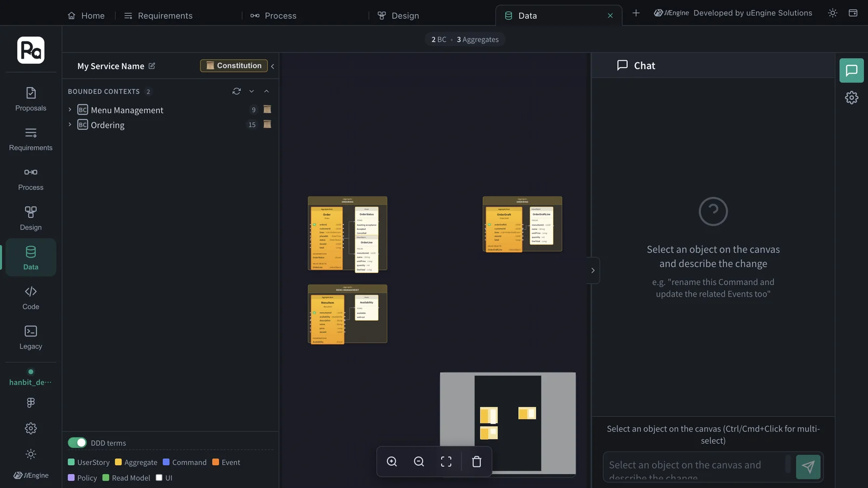Image resolution: width=868 pixels, height=488 pixels.
Task: Open sidebar settings gear above theme icon
Action: click(31, 428)
